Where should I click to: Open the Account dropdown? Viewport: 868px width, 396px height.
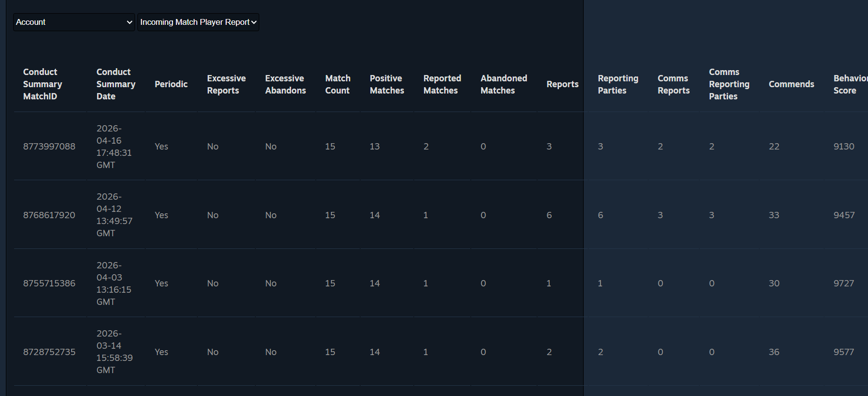(74, 22)
